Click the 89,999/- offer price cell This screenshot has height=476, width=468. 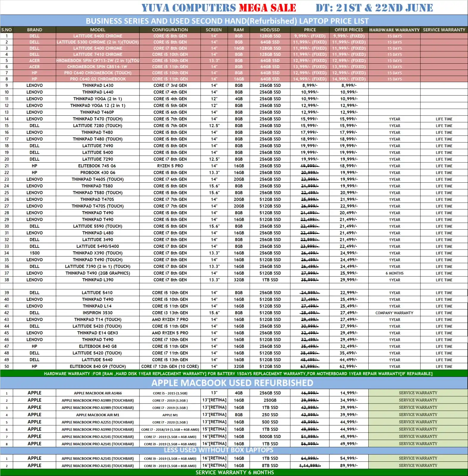[x=349, y=466]
